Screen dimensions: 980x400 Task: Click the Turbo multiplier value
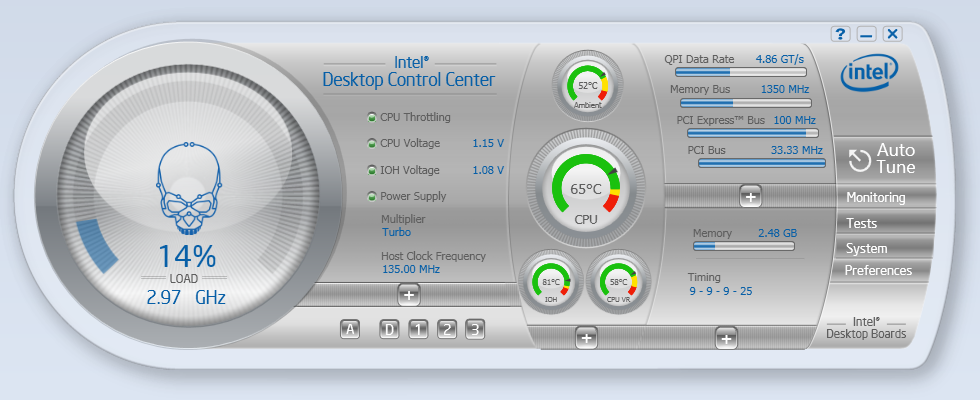coord(396,232)
